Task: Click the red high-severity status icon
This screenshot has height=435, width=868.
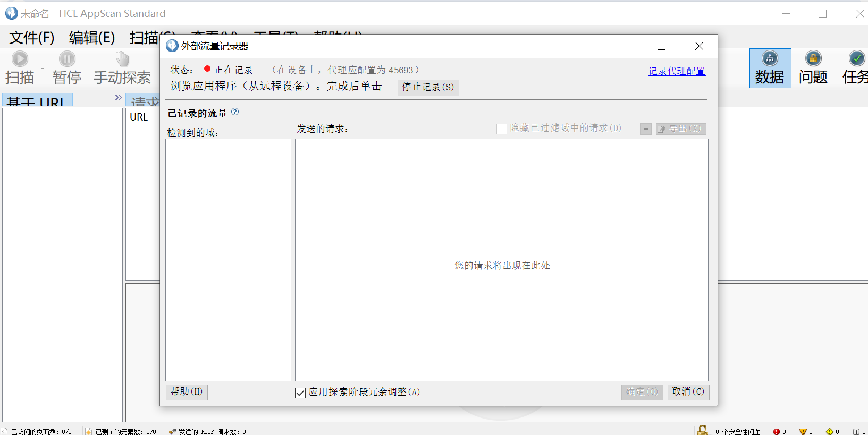Action: click(777, 432)
